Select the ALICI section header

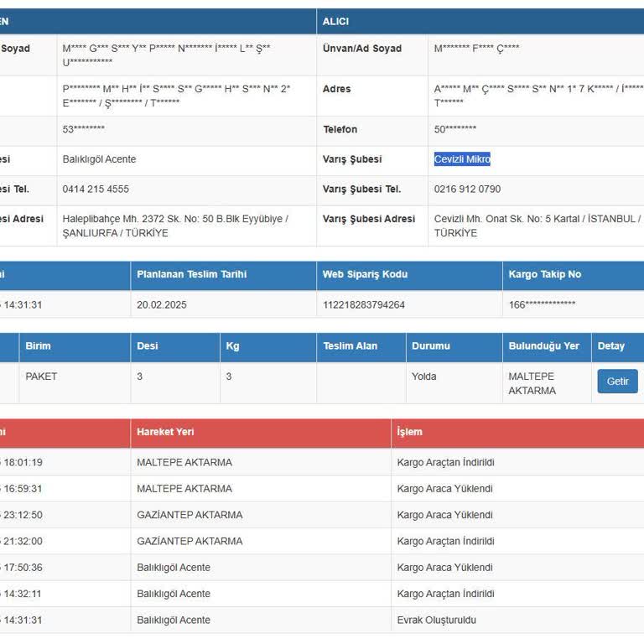[336, 21]
